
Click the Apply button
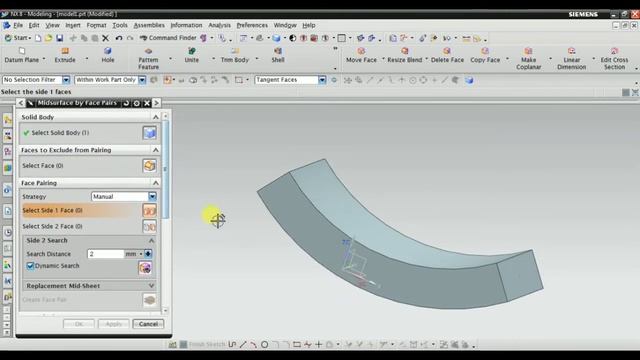coord(113,324)
